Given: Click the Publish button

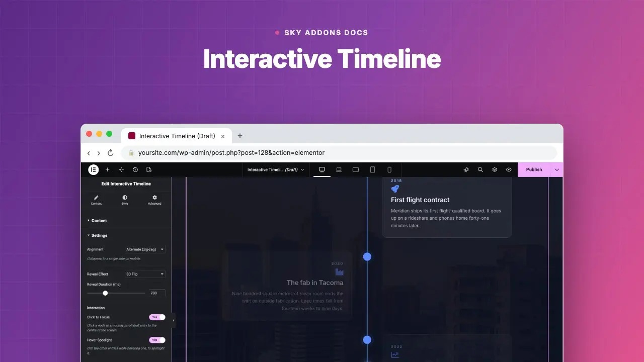Looking at the screenshot, I should point(534,169).
